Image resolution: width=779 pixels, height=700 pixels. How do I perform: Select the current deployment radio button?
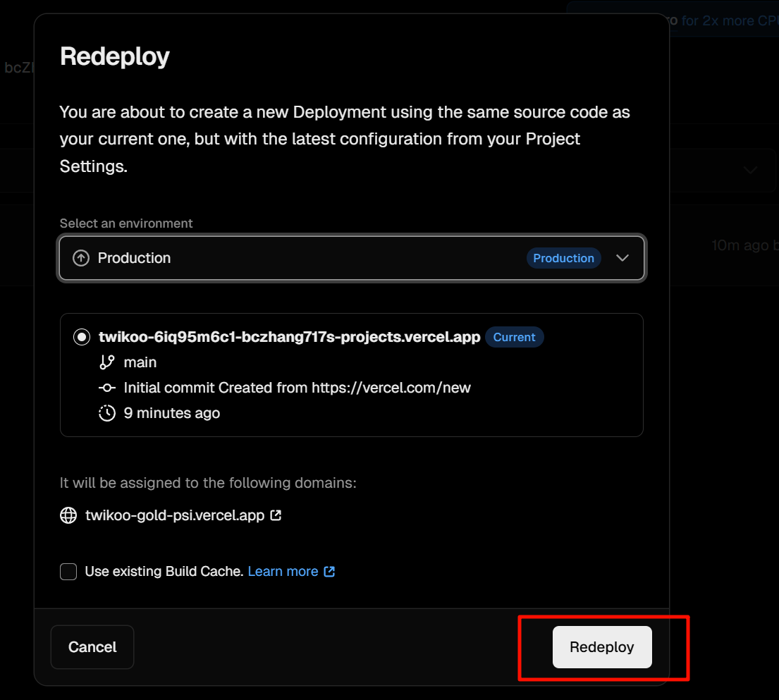point(82,337)
